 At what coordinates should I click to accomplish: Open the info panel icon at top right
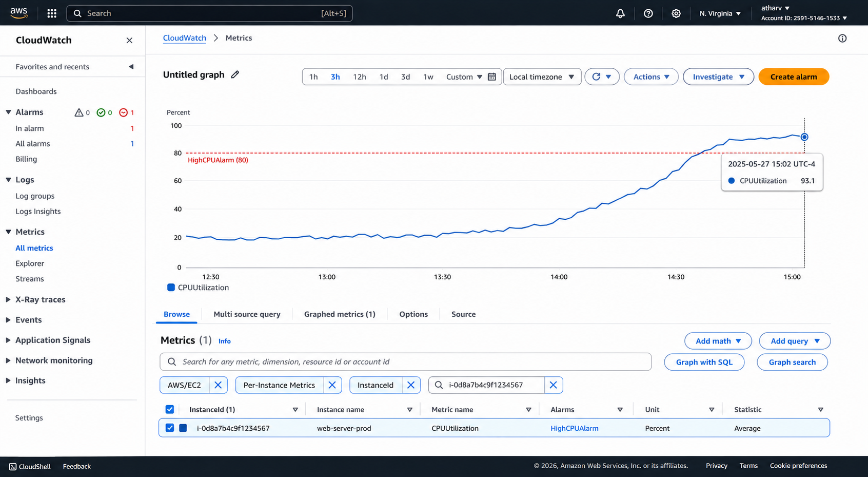(x=842, y=38)
